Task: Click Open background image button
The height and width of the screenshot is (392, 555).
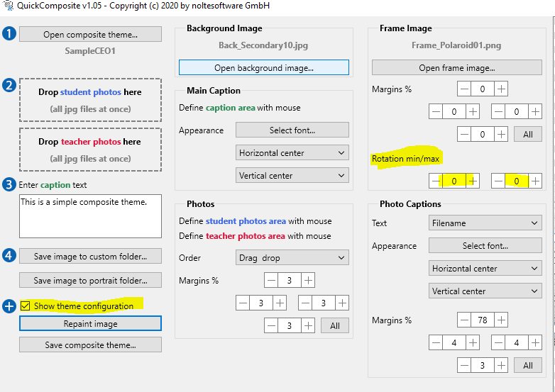Action: pos(264,67)
